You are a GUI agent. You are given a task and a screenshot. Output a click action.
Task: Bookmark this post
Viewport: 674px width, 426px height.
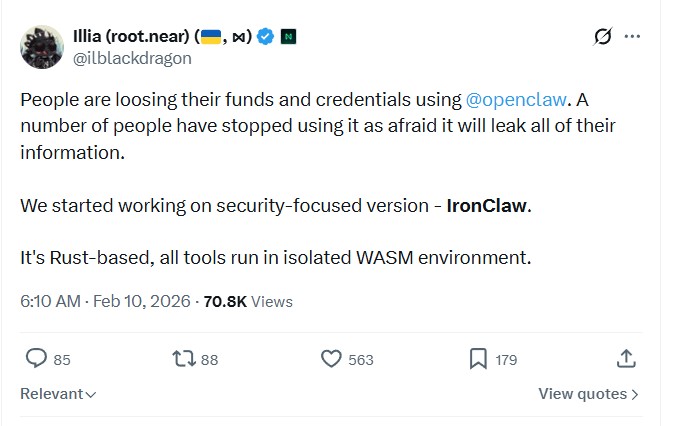click(478, 358)
